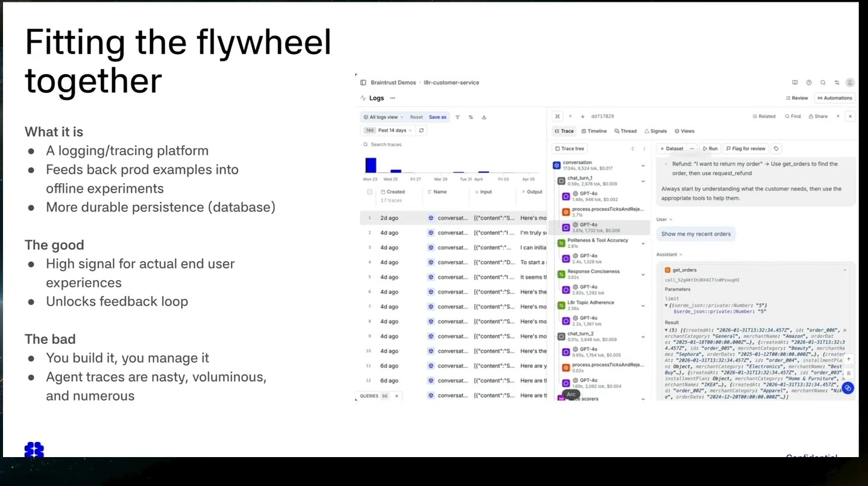Screen dimensions: 868x486
Task: Focus the Search traces field
Action: pyautogui.click(x=452, y=145)
